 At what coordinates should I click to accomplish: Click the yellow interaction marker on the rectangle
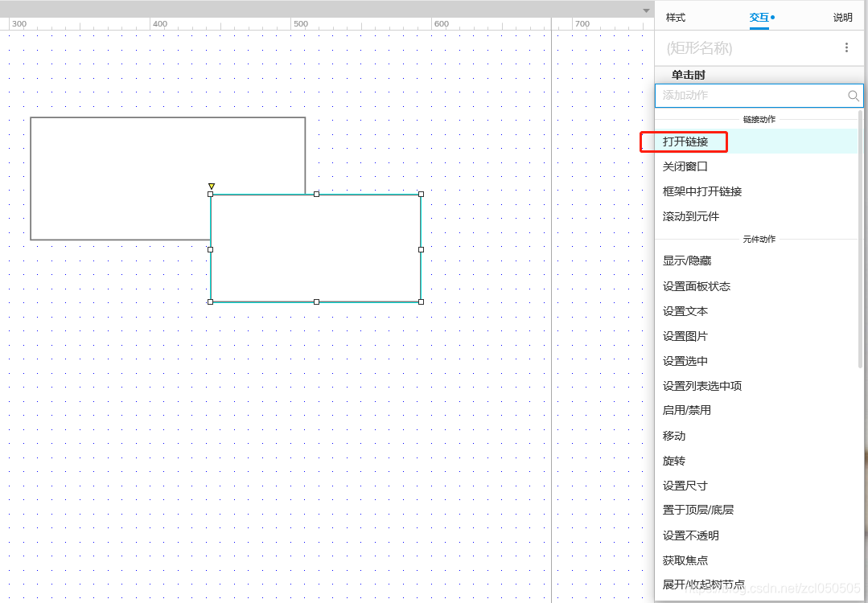[x=212, y=186]
